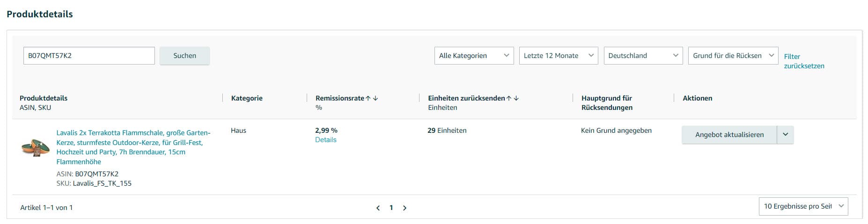This screenshot has height=224, width=868.
Task: Open the Grund für die Rücksendung dropdown
Action: (x=733, y=56)
